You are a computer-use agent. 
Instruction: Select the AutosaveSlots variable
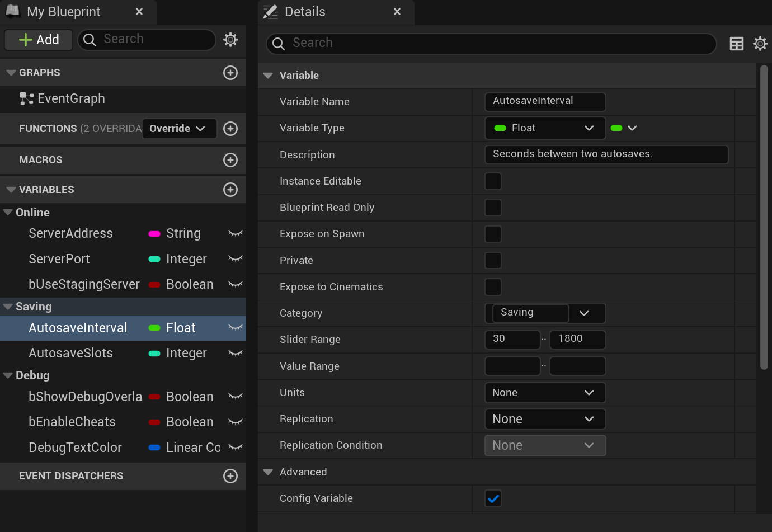pos(70,354)
